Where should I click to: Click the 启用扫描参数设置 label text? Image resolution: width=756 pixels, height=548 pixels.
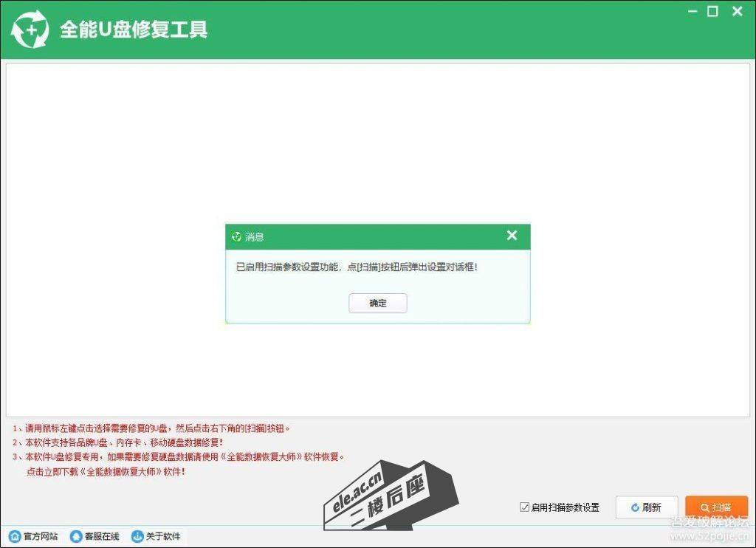(565, 507)
